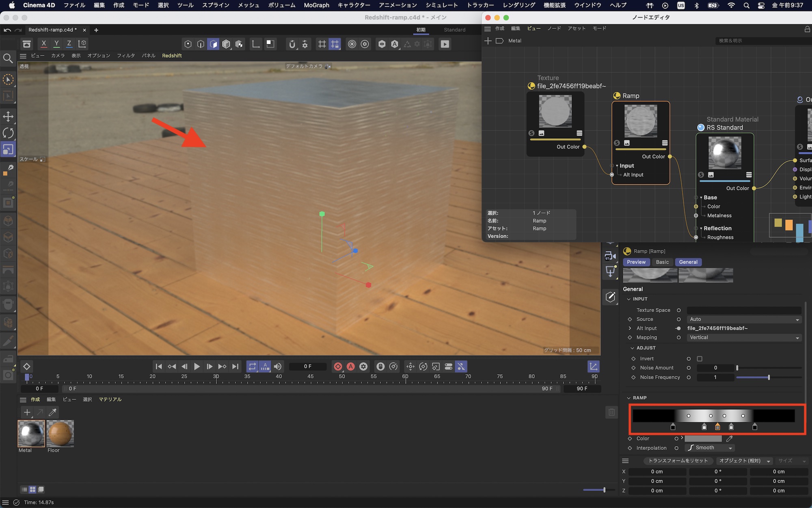Open the Standard layout tab

[x=454, y=30]
